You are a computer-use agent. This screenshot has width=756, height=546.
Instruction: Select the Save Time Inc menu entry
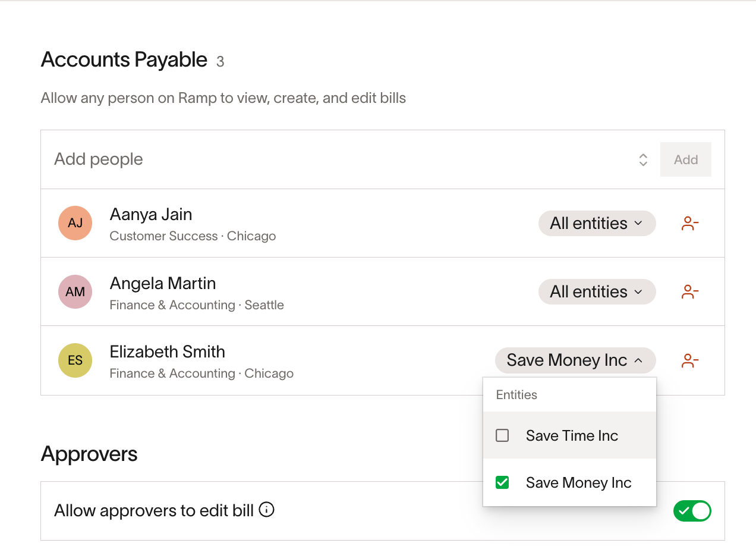[569, 435]
